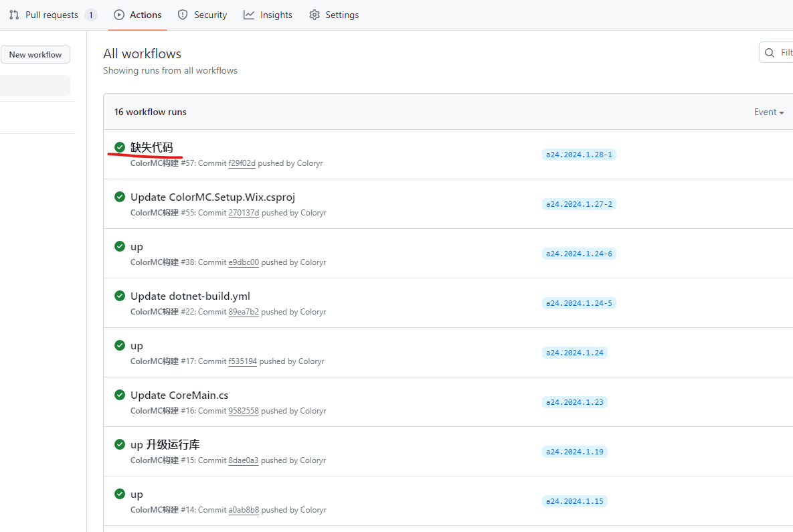This screenshot has width=793, height=532.
Task: Open the up 升级运行库 workflow run
Action: click(165, 444)
